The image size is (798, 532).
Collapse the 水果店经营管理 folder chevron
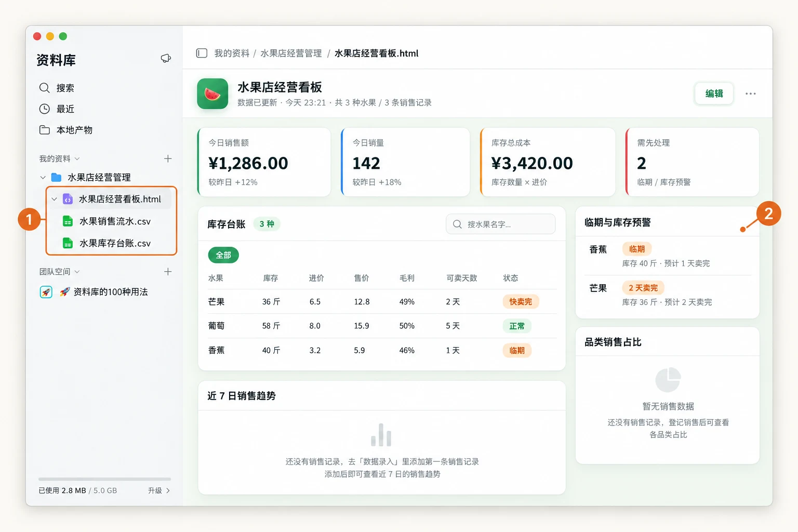pyautogui.click(x=43, y=178)
